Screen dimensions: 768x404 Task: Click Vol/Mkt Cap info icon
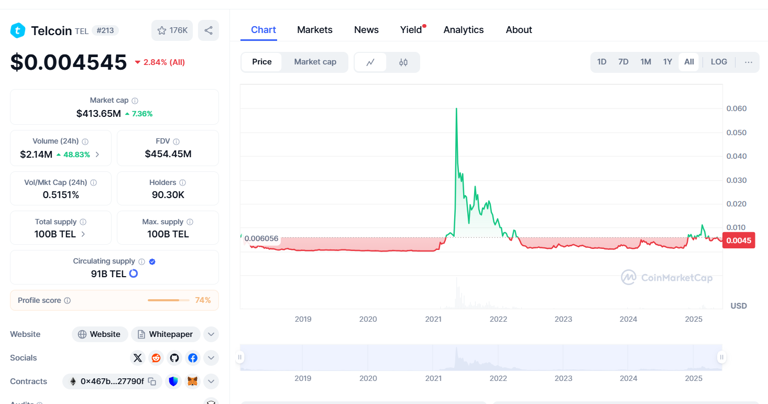click(94, 183)
